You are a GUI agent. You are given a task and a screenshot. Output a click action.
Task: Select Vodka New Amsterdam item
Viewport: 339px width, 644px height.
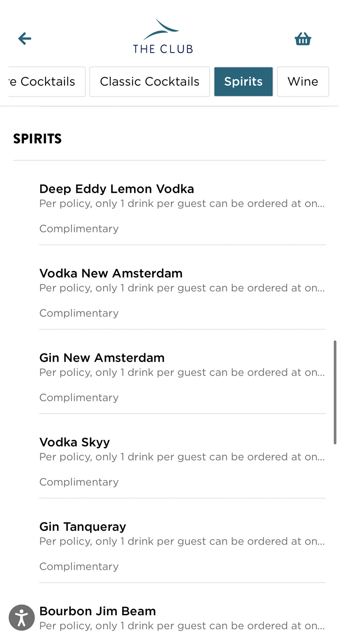(111, 274)
